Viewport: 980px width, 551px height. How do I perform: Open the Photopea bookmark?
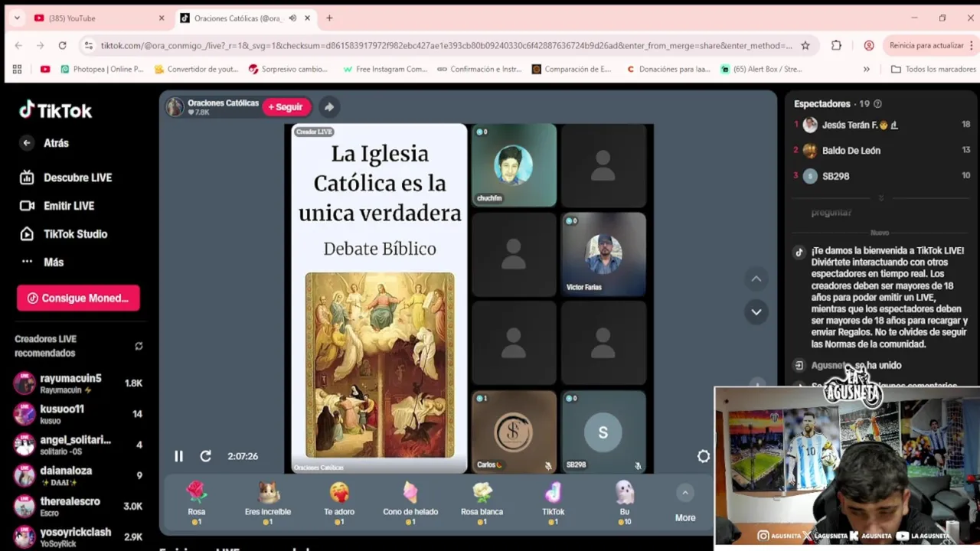pyautogui.click(x=102, y=69)
